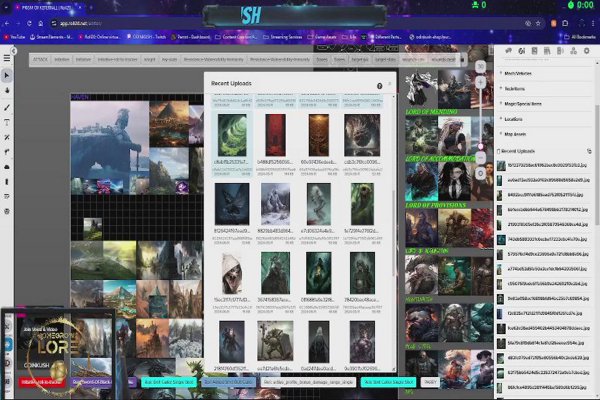Image resolution: width=600 pixels, height=400 pixels.
Task: Select the red corridor upload thumbnail
Action: [276, 135]
